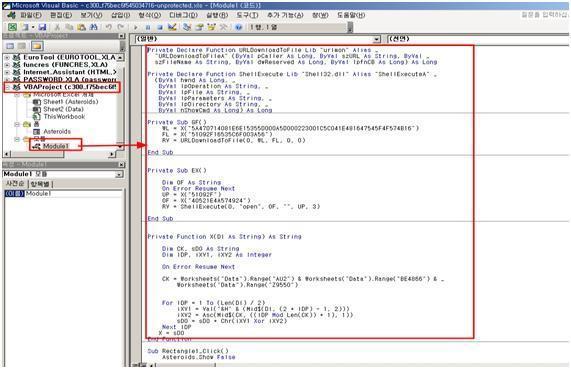
Task: Click the 'Private Sub GF()' code line
Action: click(x=177, y=122)
